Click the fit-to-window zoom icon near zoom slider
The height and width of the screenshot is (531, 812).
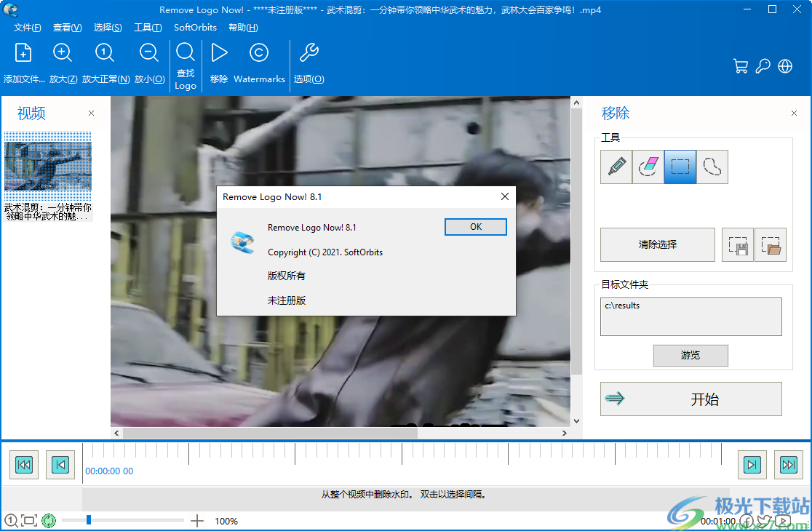[28, 520]
